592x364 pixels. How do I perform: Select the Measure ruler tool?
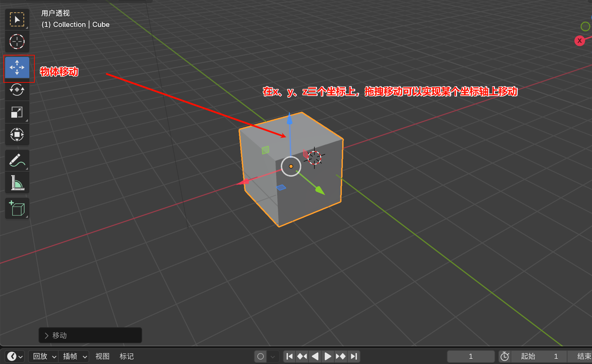coord(17,183)
